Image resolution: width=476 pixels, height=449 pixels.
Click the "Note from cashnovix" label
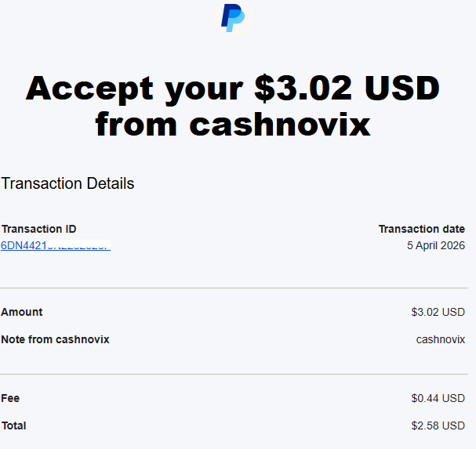tap(55, 339)
